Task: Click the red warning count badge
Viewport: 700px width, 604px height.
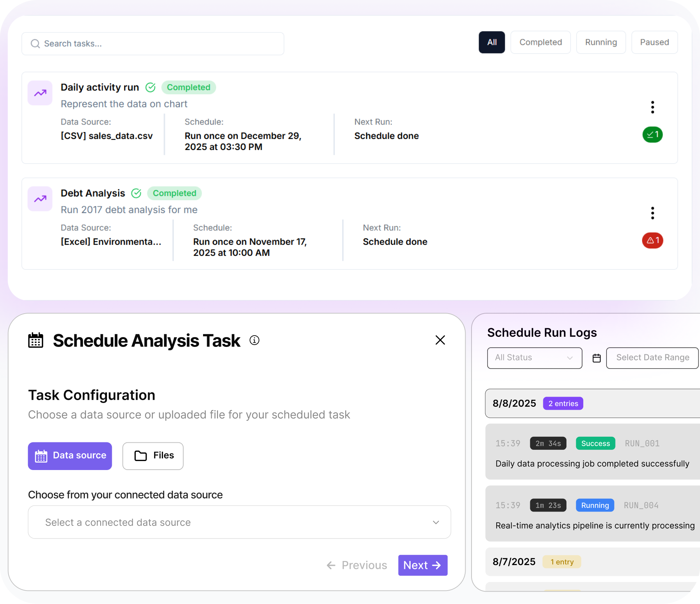Action: (653, 240)
